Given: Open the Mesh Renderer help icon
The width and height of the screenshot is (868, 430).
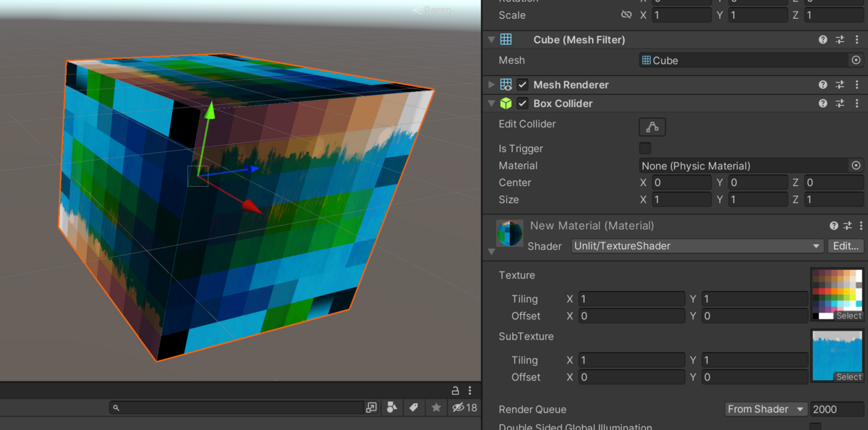Looking at the screenshot, I should (x=822, y=84).
